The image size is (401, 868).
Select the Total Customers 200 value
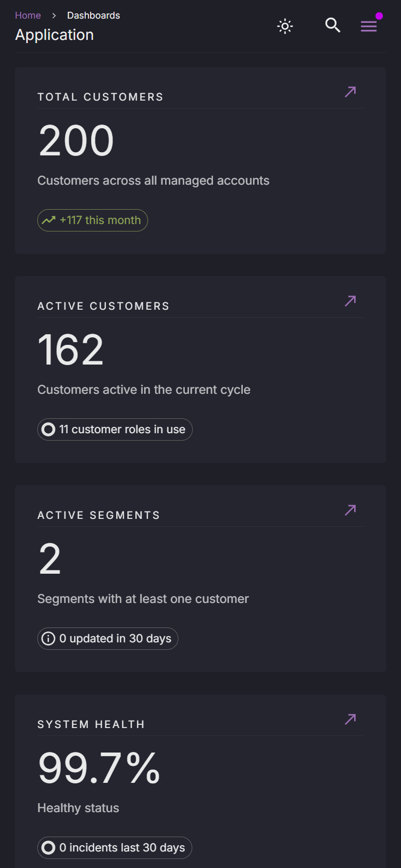[x=76, y=140]
